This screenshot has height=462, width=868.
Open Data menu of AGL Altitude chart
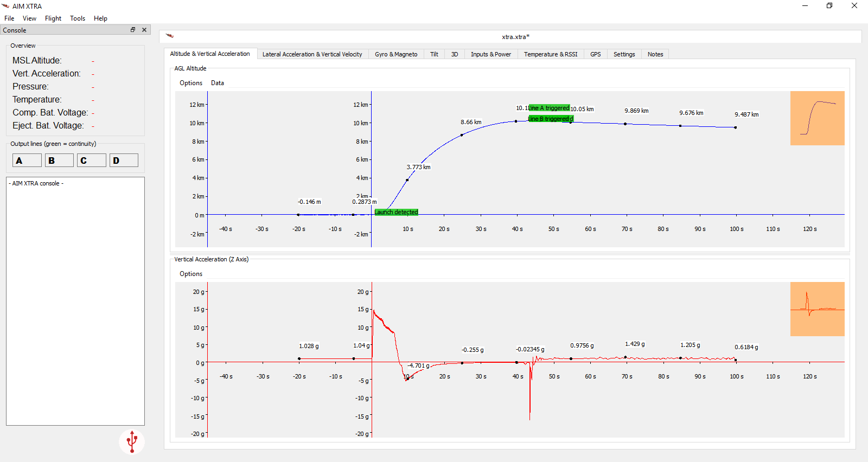click(218, 83)
